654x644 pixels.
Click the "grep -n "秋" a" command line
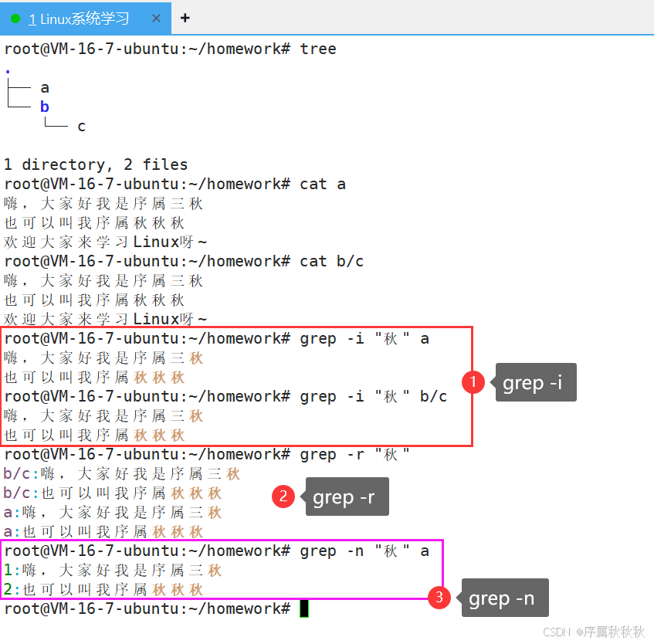(217, 551)
